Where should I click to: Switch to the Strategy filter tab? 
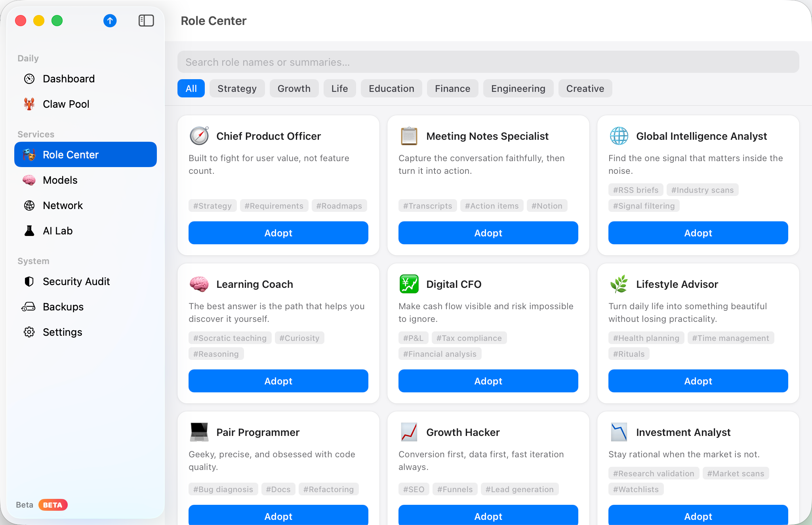(237, 88)
